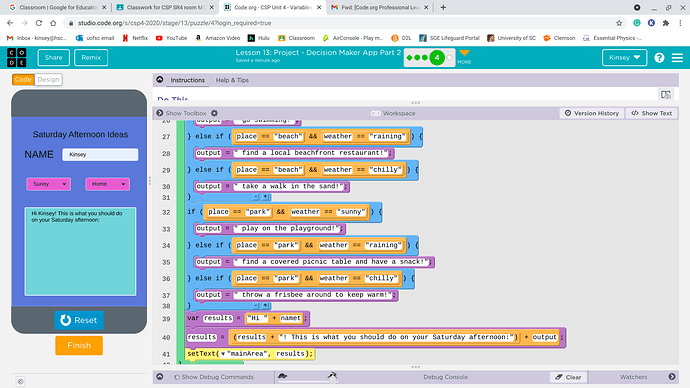Viewport: 690px width, 388px height.
Task: Click the browser back arrow
Action: [x=10, y=23]
